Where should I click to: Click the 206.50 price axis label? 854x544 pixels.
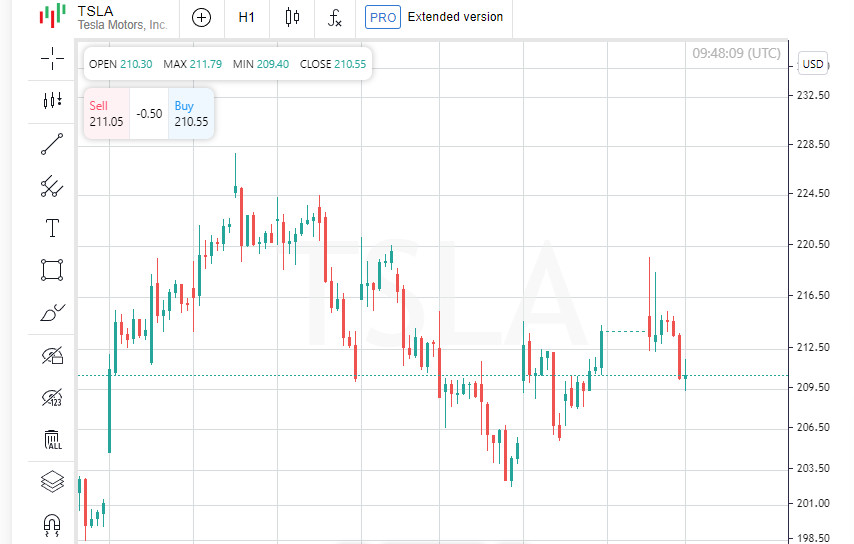pos(813,427)
